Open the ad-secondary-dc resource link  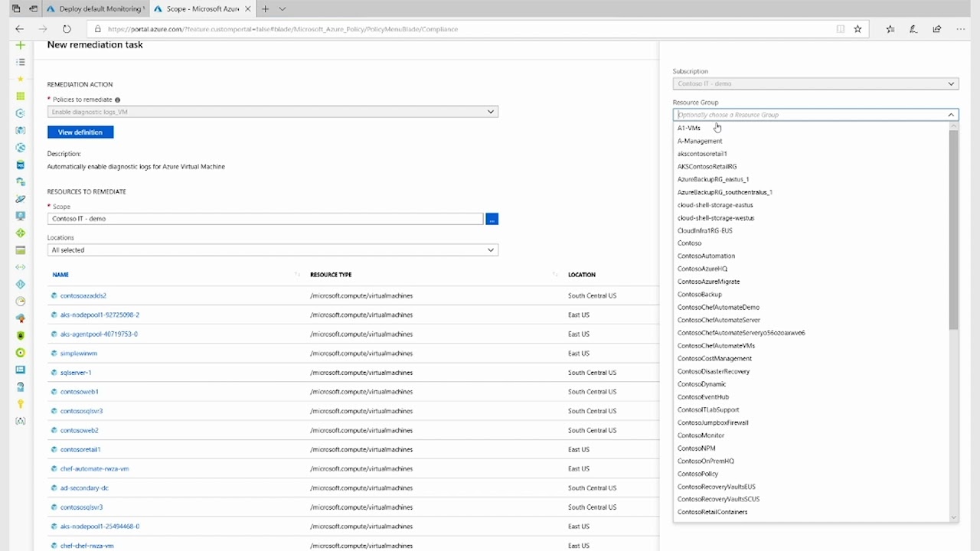[84, 487]
